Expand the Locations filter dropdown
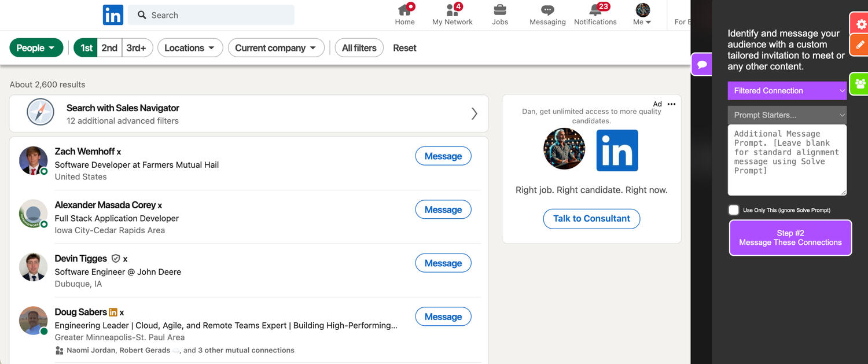This screenshot has width=868, height=364. 190,48
